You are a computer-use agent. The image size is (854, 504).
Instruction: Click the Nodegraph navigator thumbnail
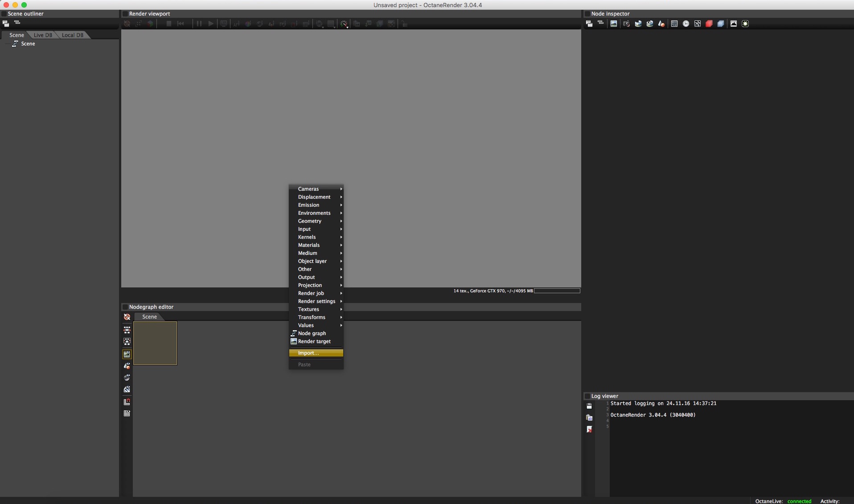click(x=155, y=343)
